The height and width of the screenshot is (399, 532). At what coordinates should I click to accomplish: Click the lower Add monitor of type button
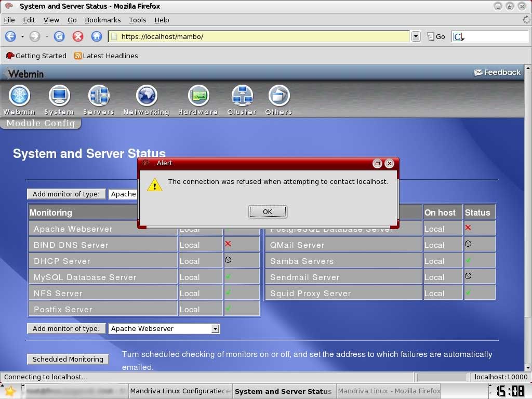66,328
